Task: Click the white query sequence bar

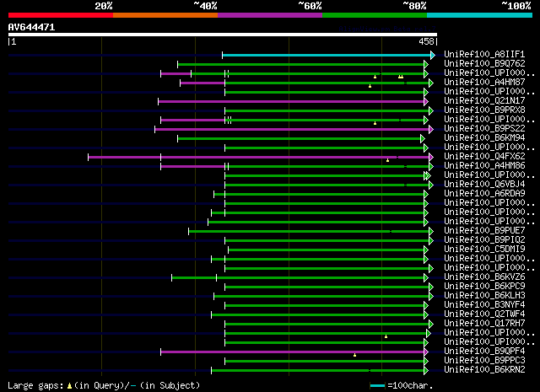Action: (223, 35)
